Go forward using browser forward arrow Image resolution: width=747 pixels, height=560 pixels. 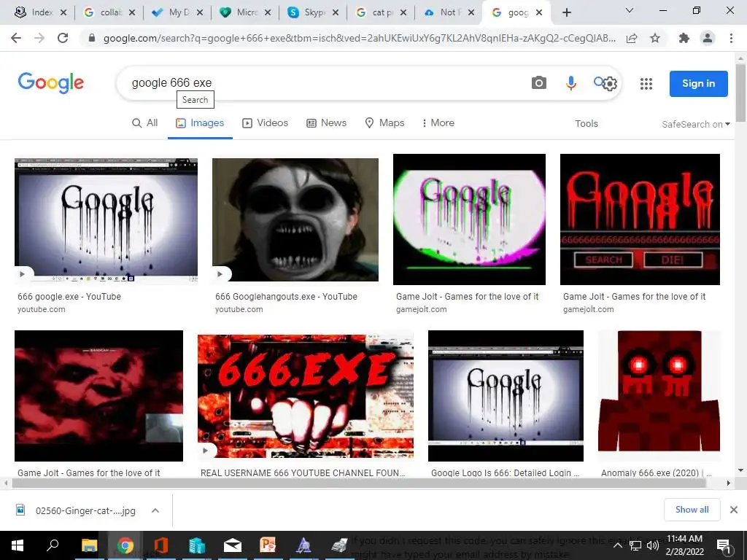click(x=39, y=38)
